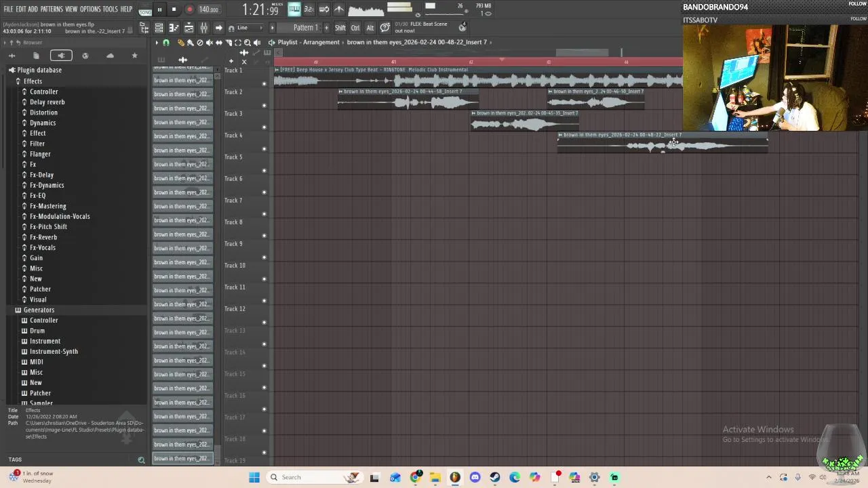Stop playback with the stop button
Screen dimensions: 868x488
pyautogui.click(x=174, y=9)
